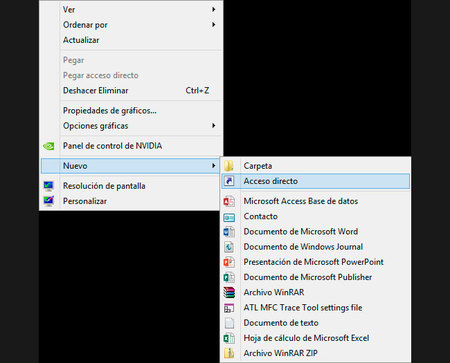Click the Resolución de pantalla monitor icon
Screen dimensions: 450x363
pos(49,186)
